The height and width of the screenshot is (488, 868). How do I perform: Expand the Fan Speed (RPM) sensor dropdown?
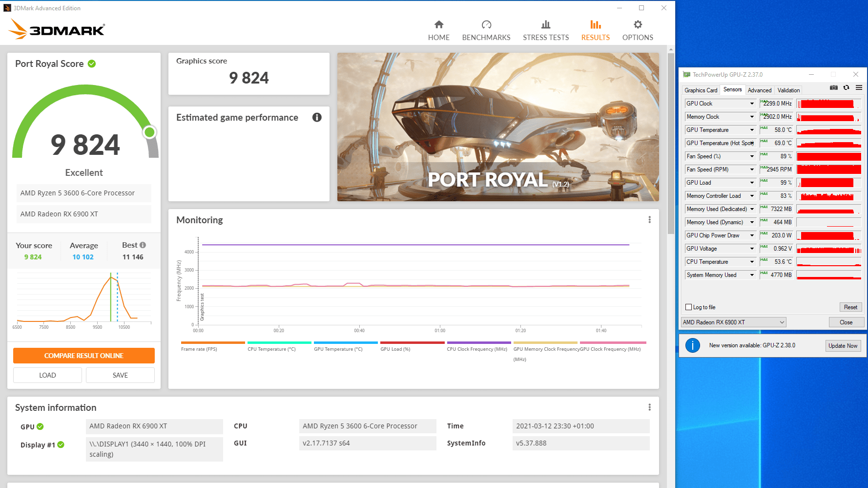tap(752, 170)
